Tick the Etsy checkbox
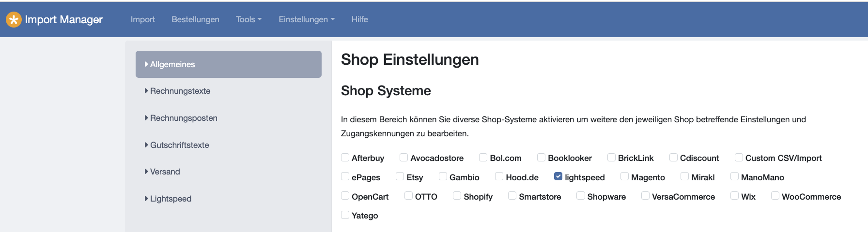 (400, 176)
